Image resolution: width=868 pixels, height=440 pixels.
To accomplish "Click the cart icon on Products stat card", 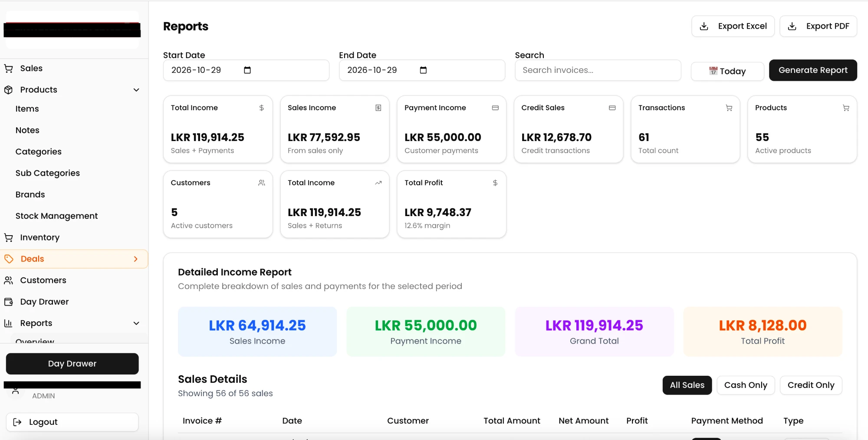I will click(x=846, y=108).
